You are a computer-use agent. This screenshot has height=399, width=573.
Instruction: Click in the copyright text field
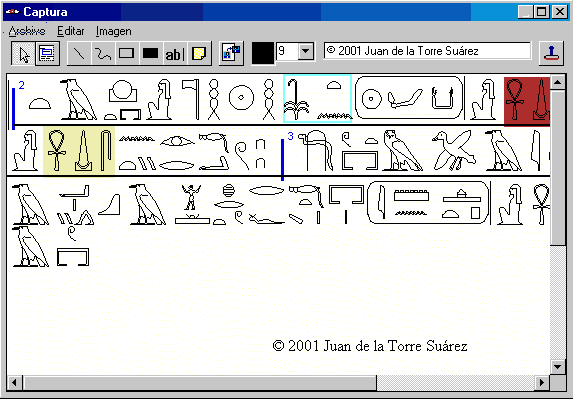pos(427,51)
